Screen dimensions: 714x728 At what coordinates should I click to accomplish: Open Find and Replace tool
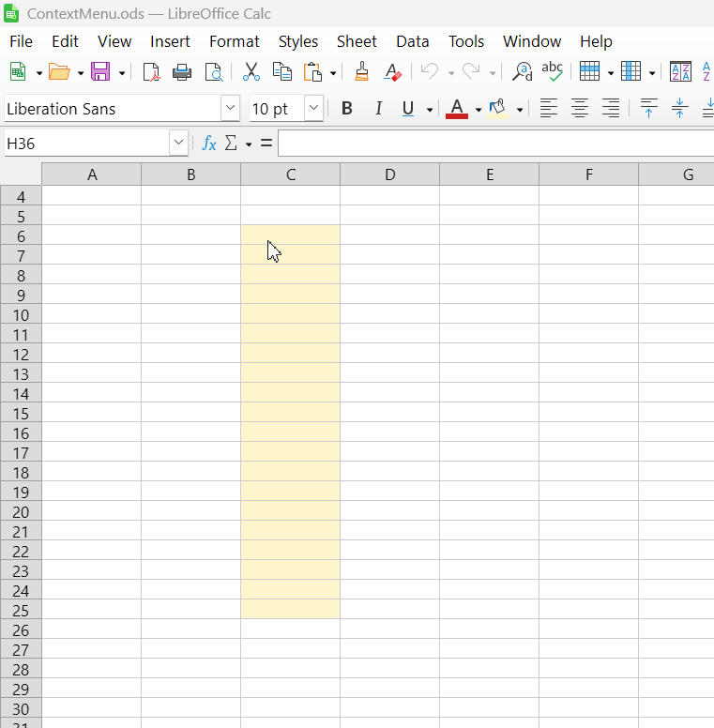pos(522,72)
